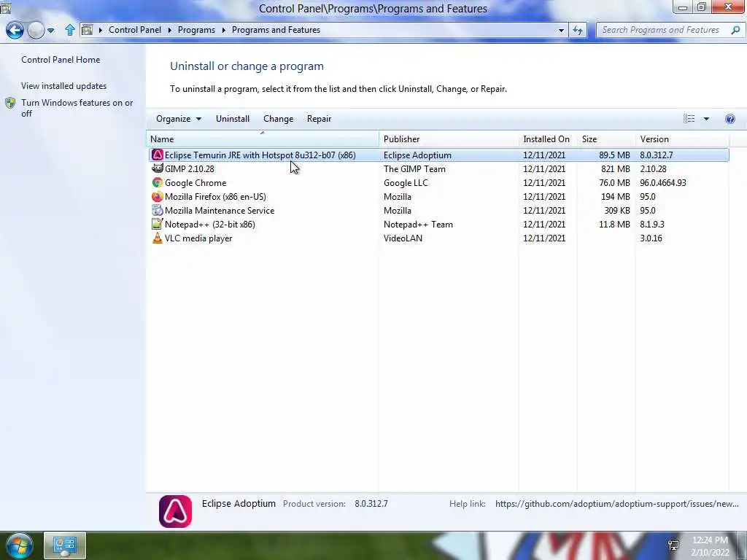The image size is (747, 560).
Task: Sort by the Version column header
Action: 682,139
